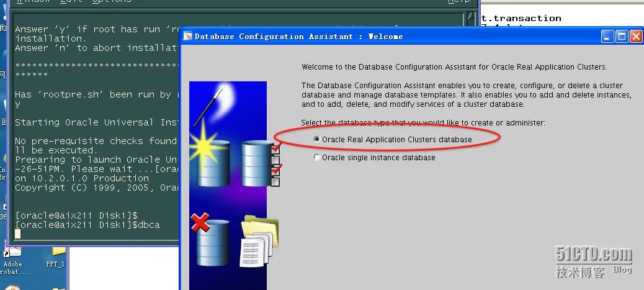Viewport: 644px width, 290px height.
Task: Close the Database Configuration Assistant window
Action: (x=636, y=37)
